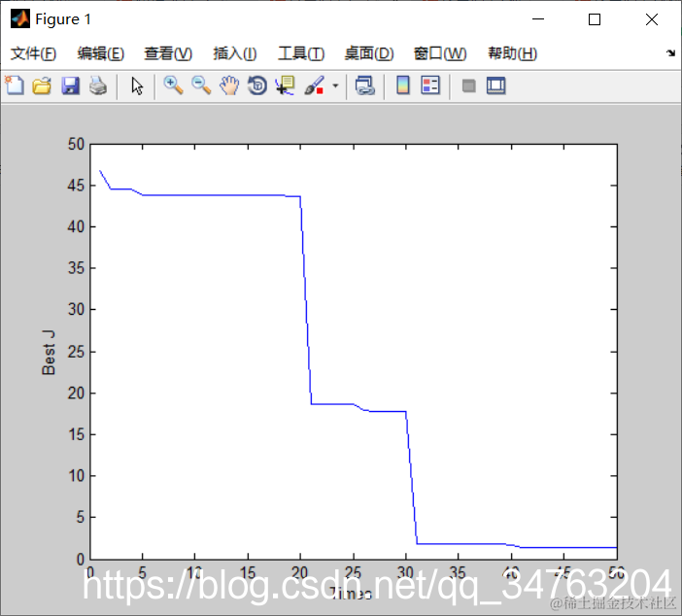
Task: Activate the Zoom Out magnifier tool
Action: 201,86
